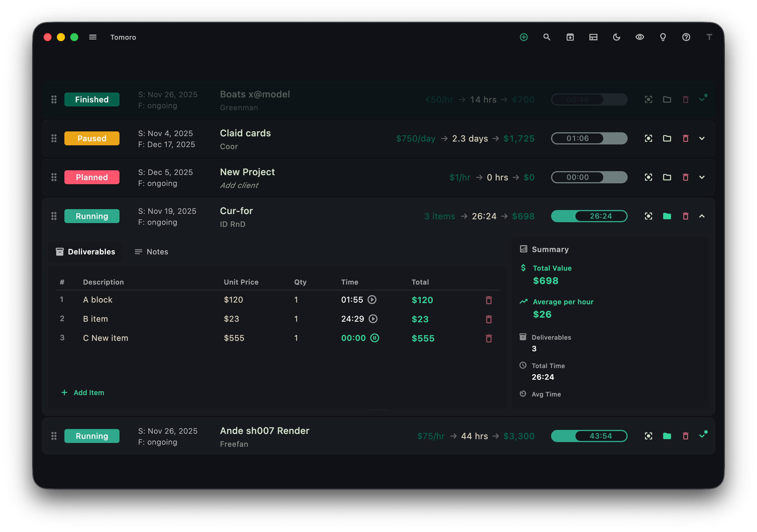Open the search function in the toolbar

[547, 37]
